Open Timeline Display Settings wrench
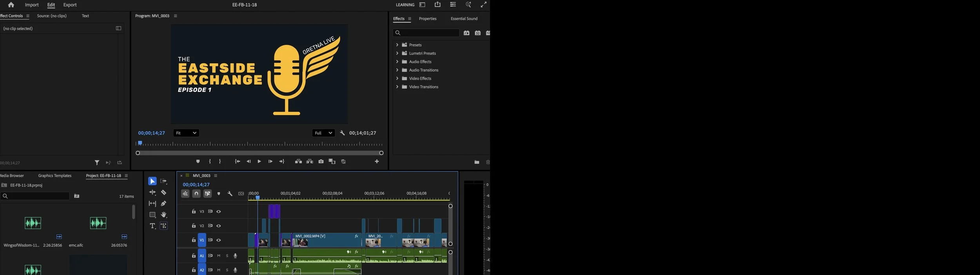Screen dimensions: 980x275 pyautogui.click(x=230, y=194)
